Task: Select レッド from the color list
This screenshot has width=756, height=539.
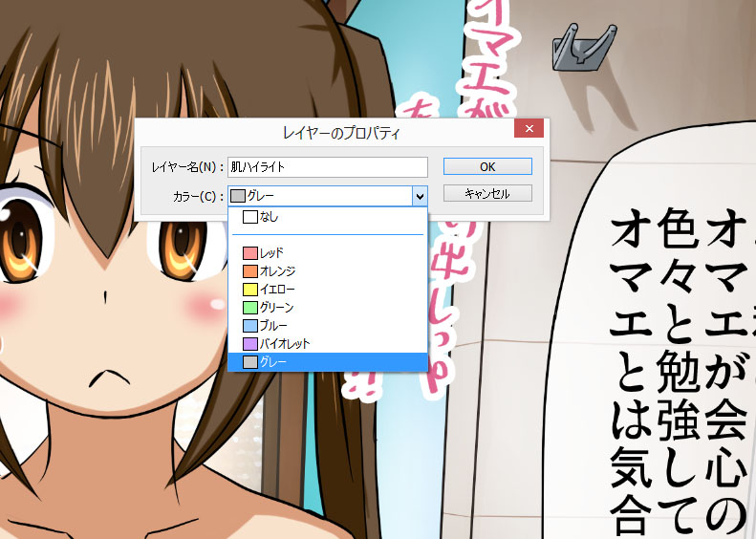Action: (x=328, y=252)
